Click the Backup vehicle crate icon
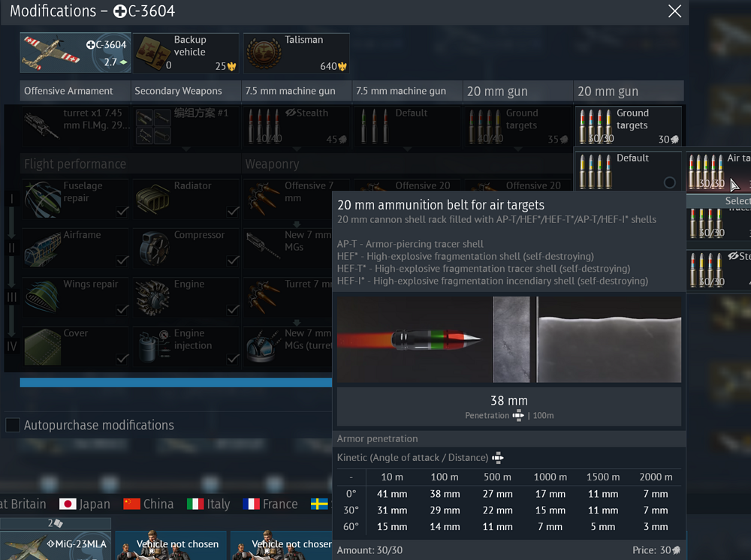751x560 pixels. (x=153, y=53)
